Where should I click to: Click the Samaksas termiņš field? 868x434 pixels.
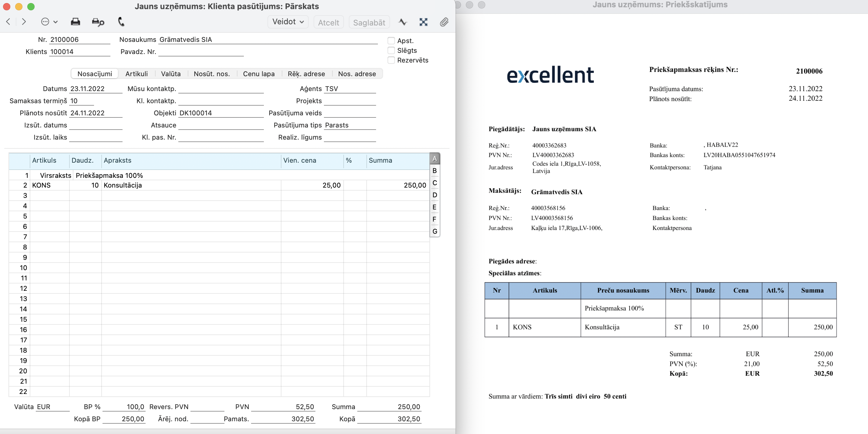82,101
